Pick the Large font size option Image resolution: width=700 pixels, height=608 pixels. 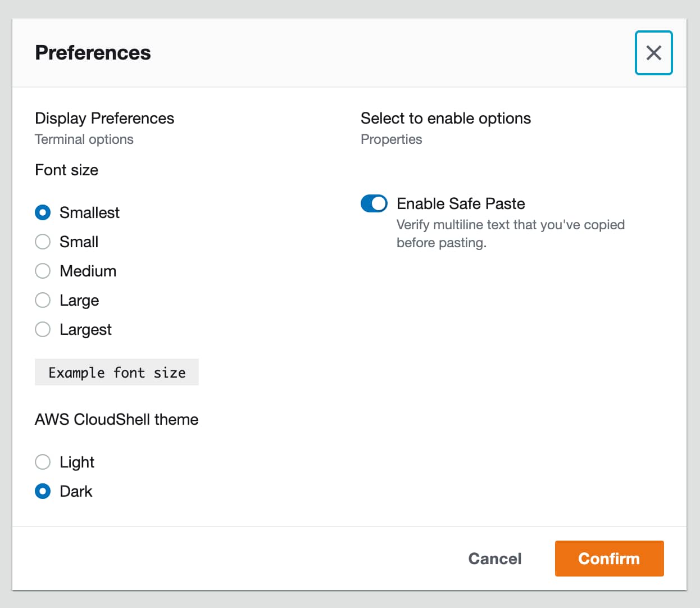[x=43, y=300]
